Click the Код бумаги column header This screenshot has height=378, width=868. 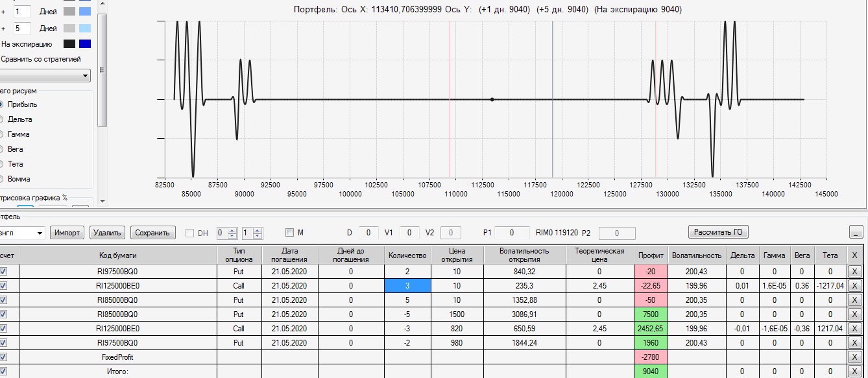point(118,255)
